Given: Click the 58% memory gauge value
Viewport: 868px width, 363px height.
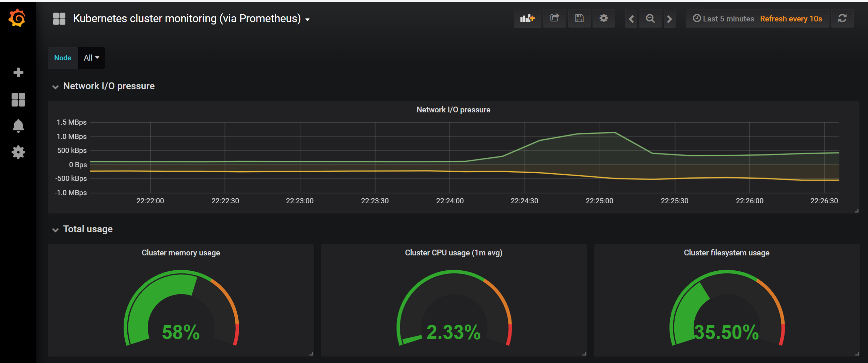Looking at the screenshot, I should (181, 332).
